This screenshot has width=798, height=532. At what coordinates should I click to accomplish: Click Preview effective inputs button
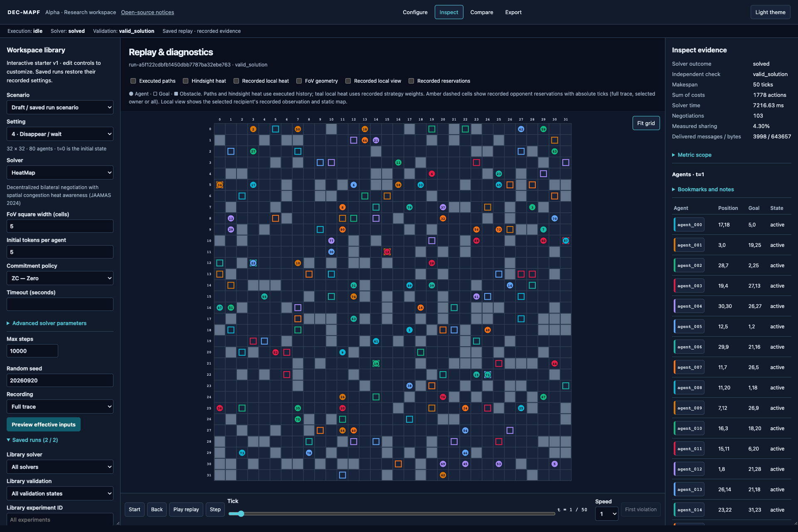tap(44, 424)
